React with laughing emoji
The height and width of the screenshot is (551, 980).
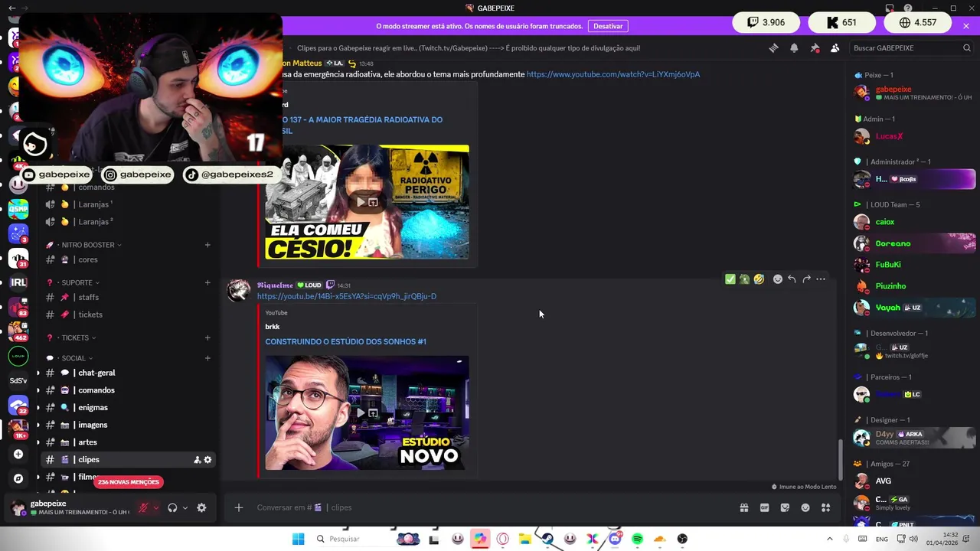click(759, 279)
